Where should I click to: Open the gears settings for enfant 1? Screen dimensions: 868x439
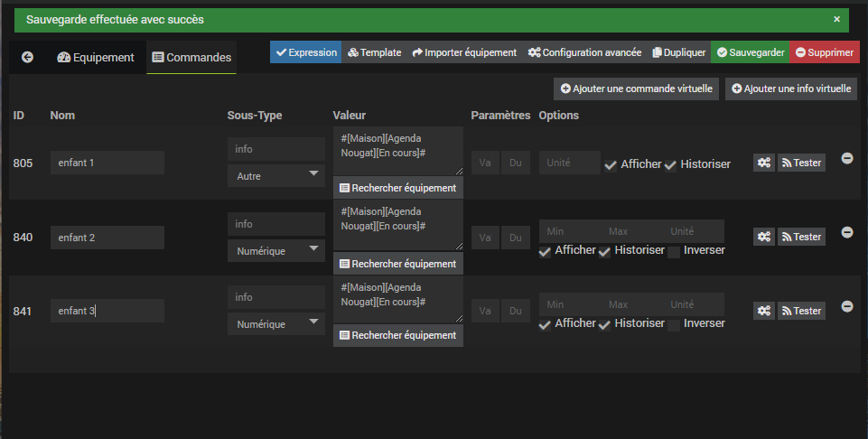[764, 163]
